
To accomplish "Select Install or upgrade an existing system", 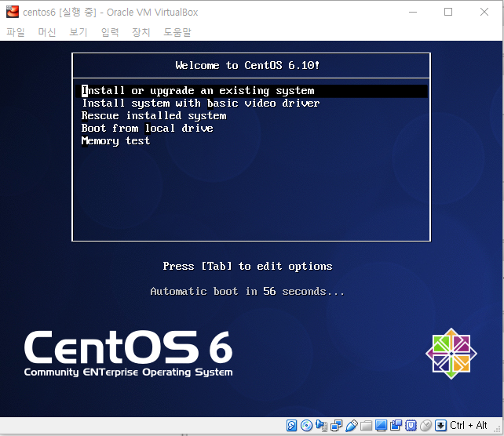I will coord(251,91).
